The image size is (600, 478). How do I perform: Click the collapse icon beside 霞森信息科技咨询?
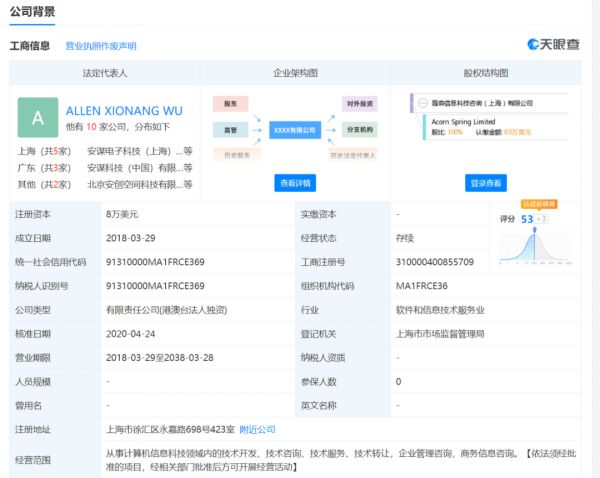point(423,103)
